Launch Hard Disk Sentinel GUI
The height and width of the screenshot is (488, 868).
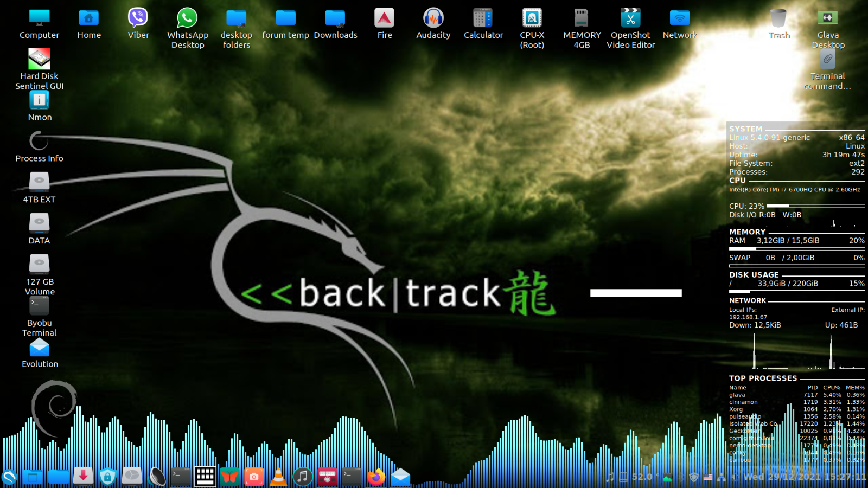pos(39,69)
